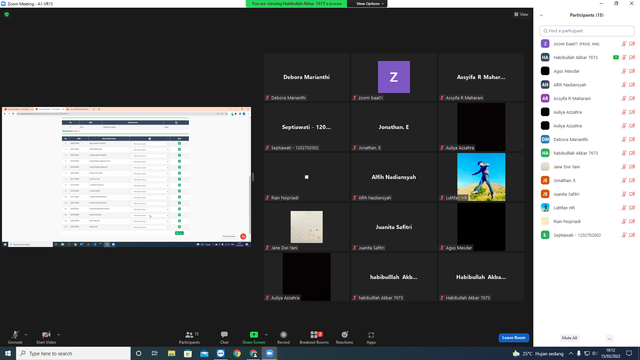
Task: Click camera-off icon for Rian Nopriadi row
Action: [x=632, y=221]
